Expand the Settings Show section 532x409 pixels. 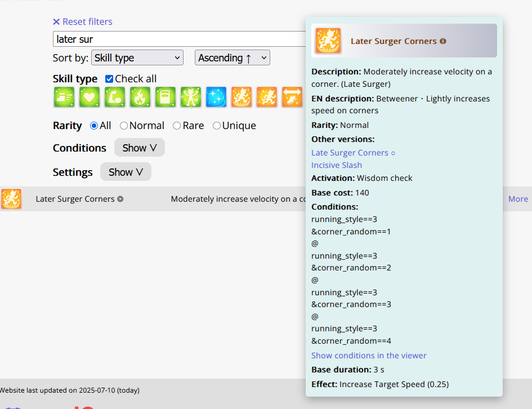click(x=126, y=172)
